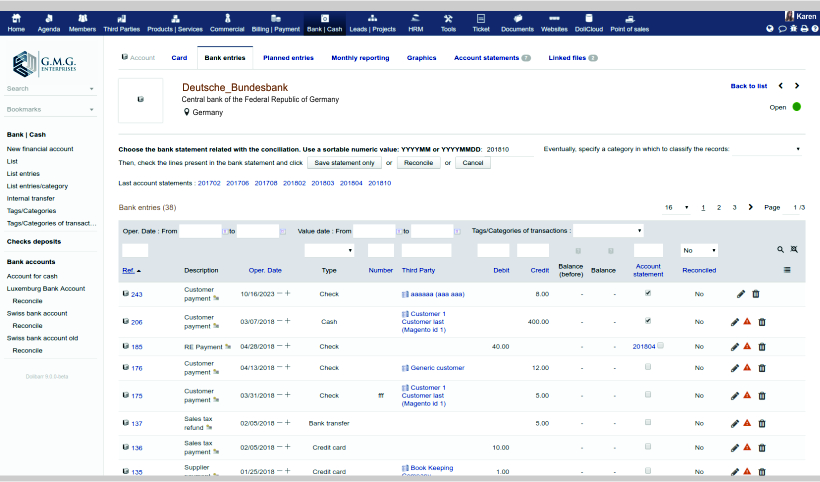Viewport: 820px width, 482px height.
Task: Go to next bank account arrow
Action: click(795, 86)
